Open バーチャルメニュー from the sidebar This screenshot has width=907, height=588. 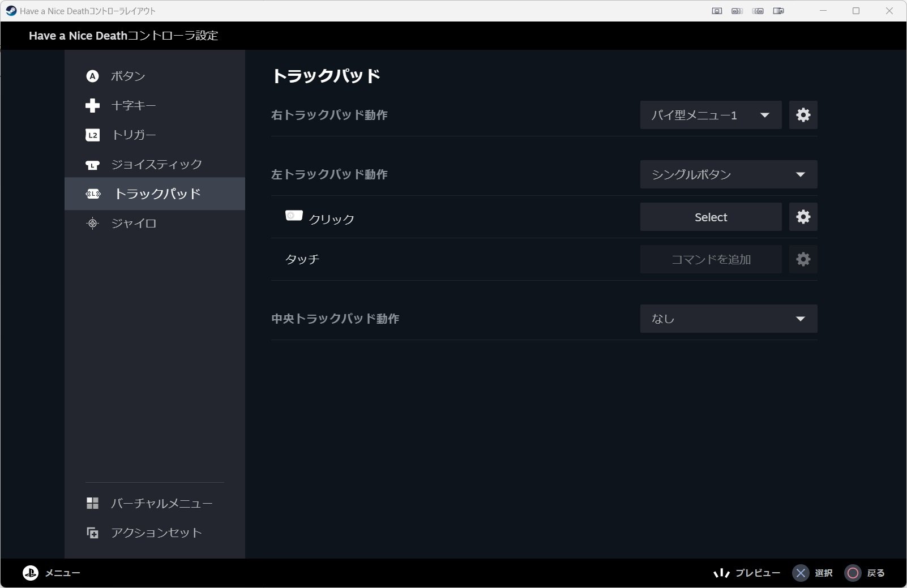coord(155,503)
